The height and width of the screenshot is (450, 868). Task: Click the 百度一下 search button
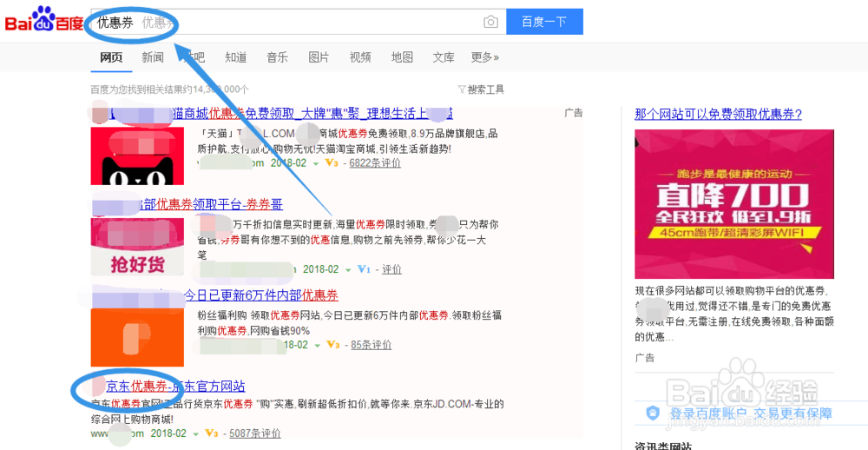tap(544, 22)
